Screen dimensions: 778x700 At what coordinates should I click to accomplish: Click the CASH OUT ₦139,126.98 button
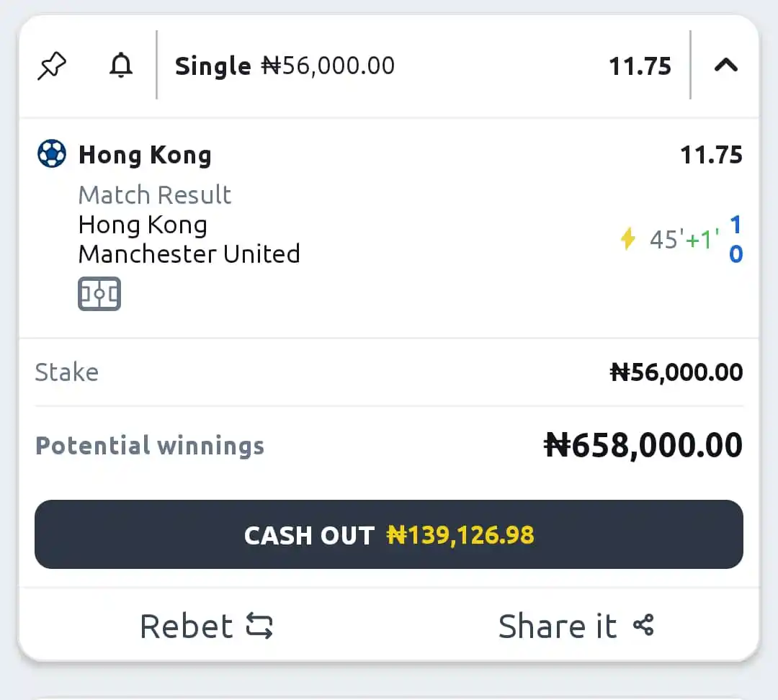(x=388, y=534)
